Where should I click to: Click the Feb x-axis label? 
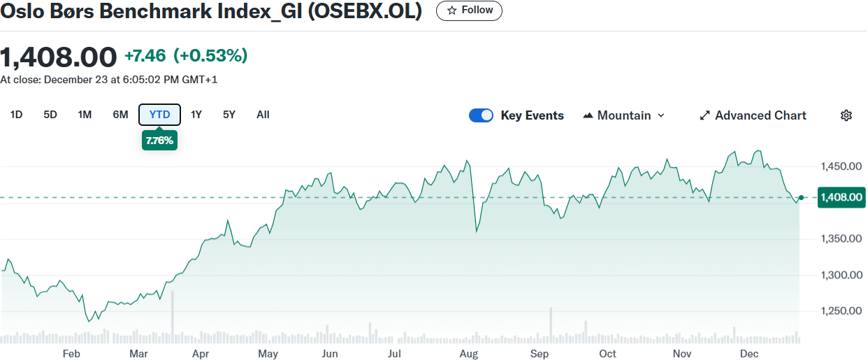[x=71, y=354]
